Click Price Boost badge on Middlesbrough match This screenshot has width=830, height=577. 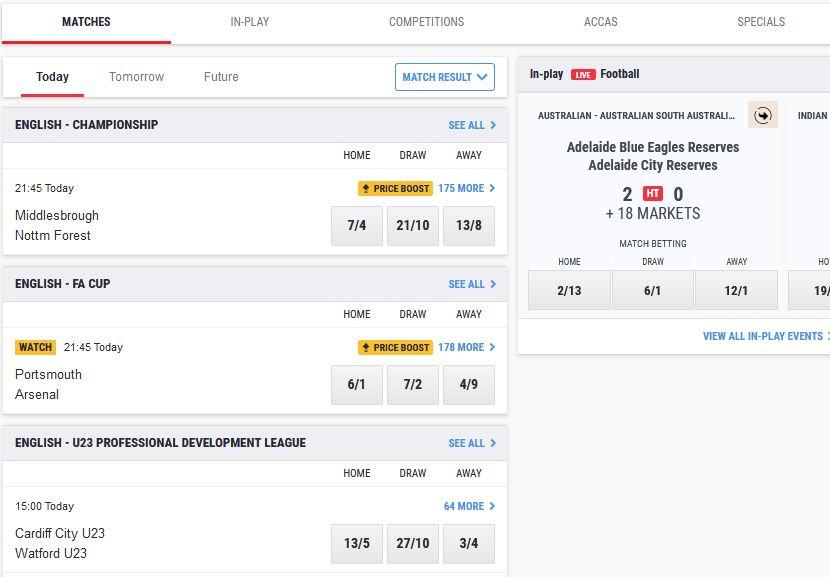pyautogui.click(x=396, y=188)
